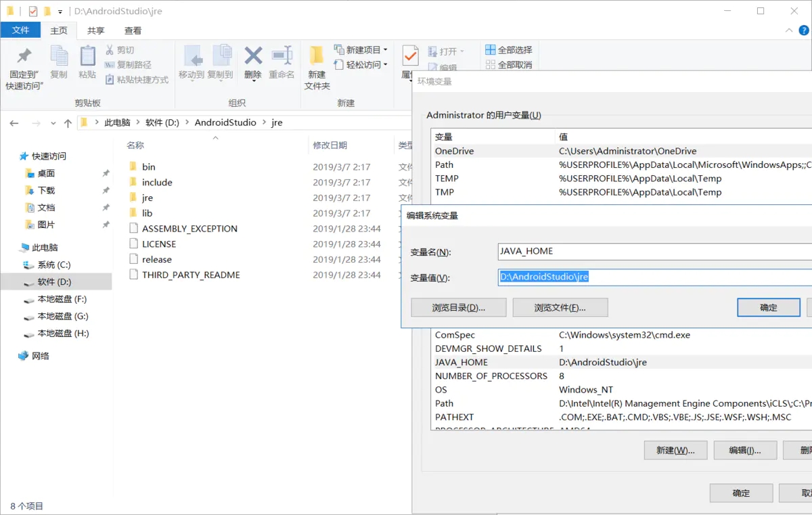Open quick access toolbar customize arrow
The width and height of the screenshot is (812, 515).
point(60,12)
